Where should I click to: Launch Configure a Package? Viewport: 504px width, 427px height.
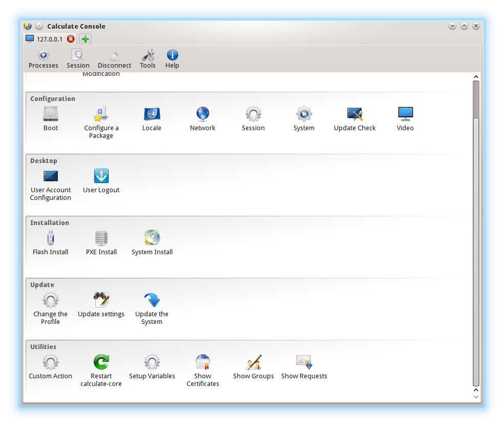pos(101,123)
